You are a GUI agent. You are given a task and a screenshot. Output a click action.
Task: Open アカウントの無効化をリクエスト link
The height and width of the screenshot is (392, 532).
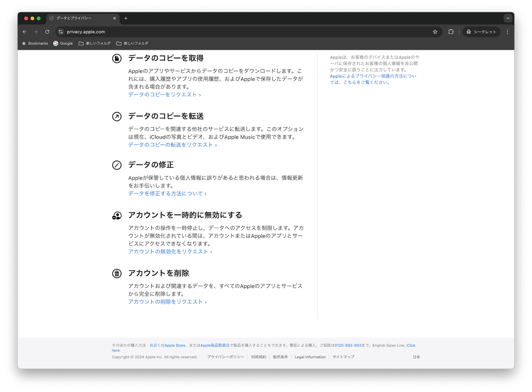click(x=170, y=252)
